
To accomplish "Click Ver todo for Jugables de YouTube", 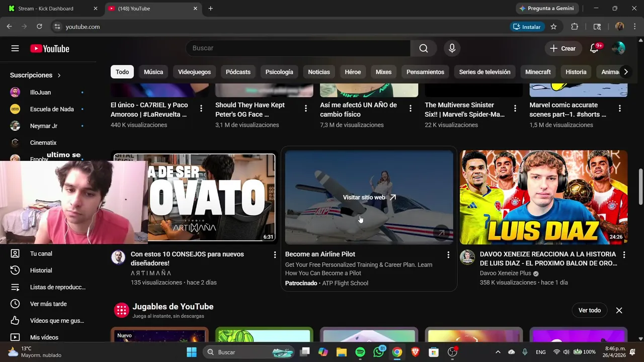I will (x=590, y=310).
